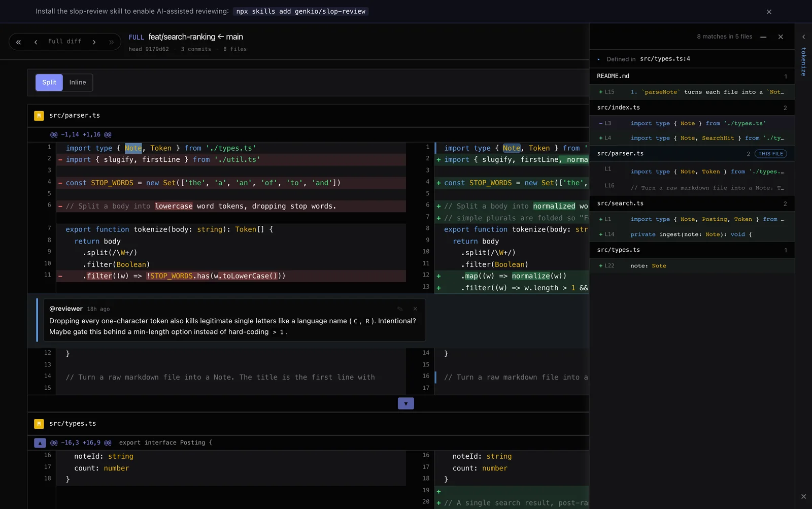812x509 pixels.
Task: Toggle the THIS FILE filter badge
Action: click(x=771, y=154)
